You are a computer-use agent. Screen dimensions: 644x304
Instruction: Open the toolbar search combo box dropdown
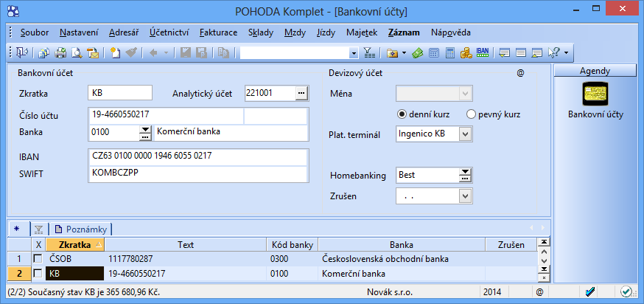[354, 53]
